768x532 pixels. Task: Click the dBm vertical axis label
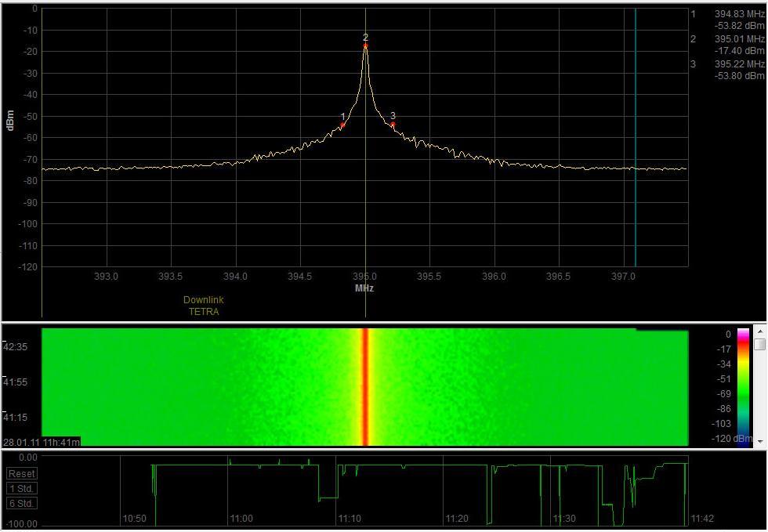tap(11, 121)
